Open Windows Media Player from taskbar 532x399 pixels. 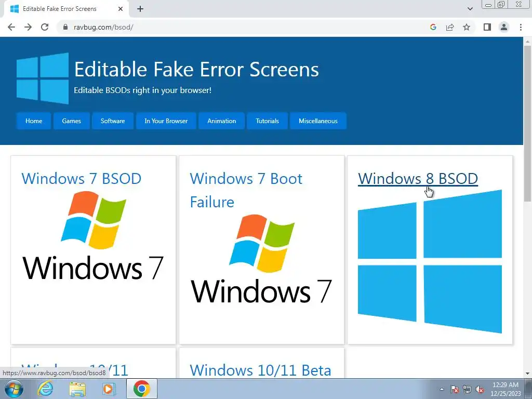point(109,389)
